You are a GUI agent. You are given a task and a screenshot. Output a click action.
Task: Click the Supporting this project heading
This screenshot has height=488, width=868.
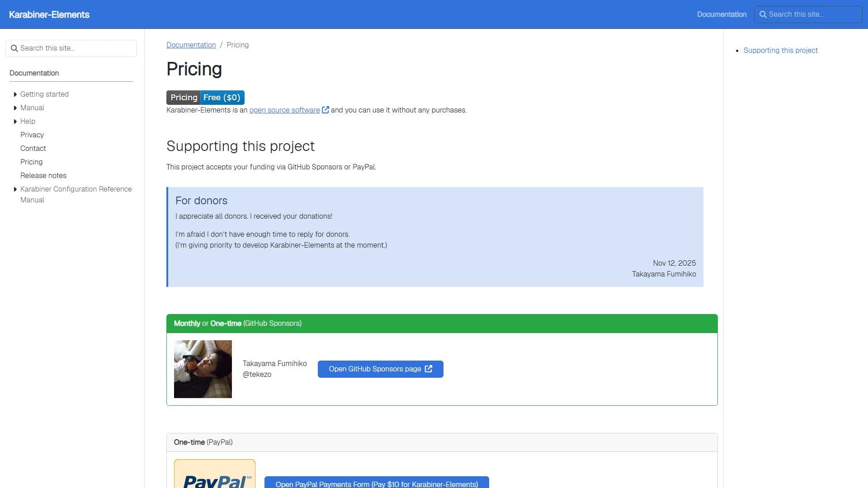pyautogui.click(x=241, y=146)
